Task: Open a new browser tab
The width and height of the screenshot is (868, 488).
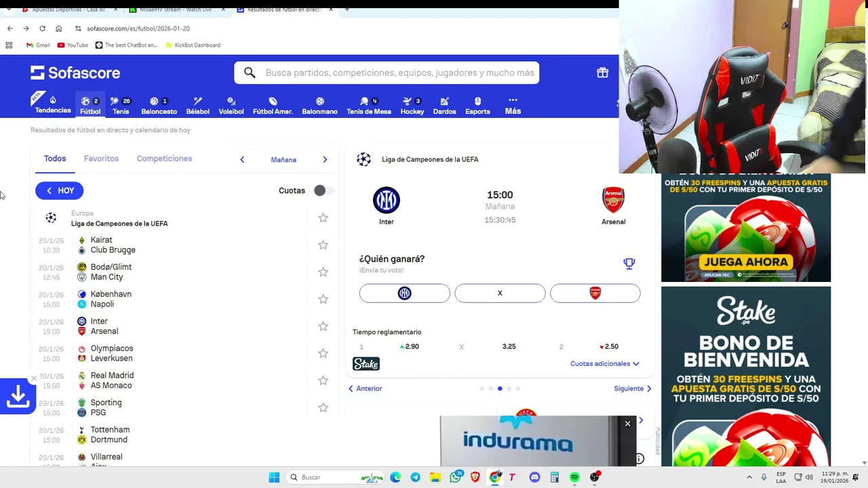Action: click(x=347, y=9)
